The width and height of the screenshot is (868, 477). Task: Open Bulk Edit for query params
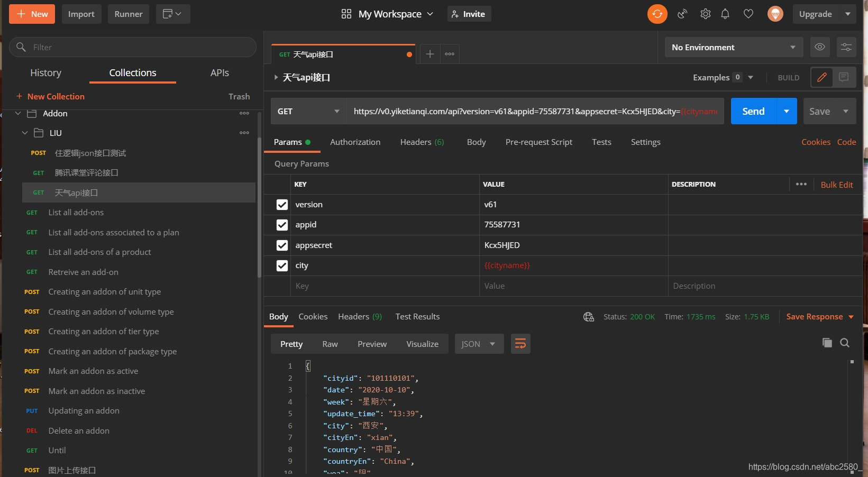(x=837, y=185)
